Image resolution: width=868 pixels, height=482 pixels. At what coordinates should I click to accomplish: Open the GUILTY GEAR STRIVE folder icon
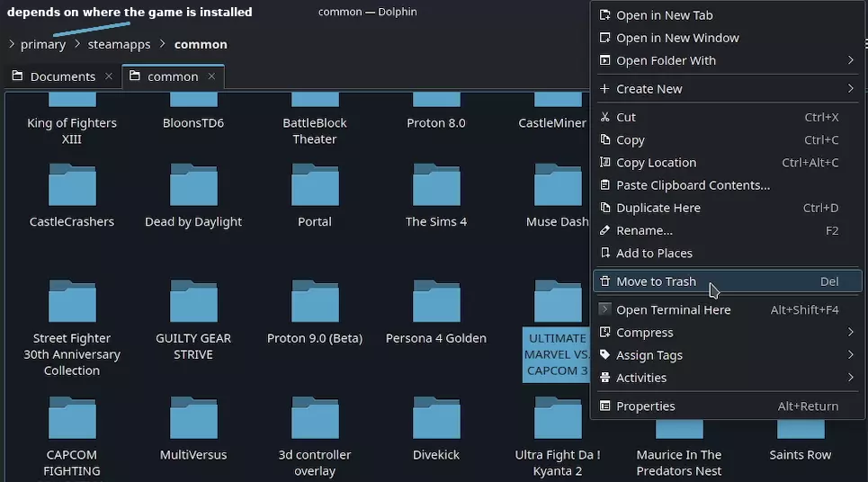(x=193, y=301)
